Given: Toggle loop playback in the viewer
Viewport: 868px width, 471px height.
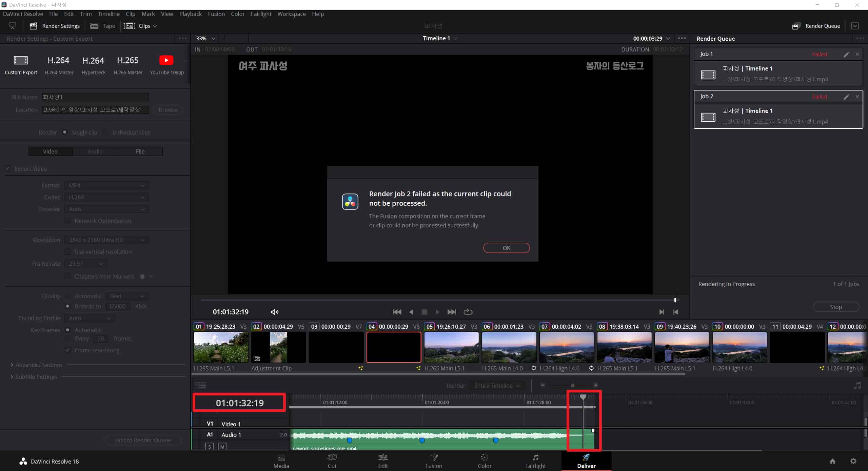Looking at the screenshot, I should tap(468, 312).
